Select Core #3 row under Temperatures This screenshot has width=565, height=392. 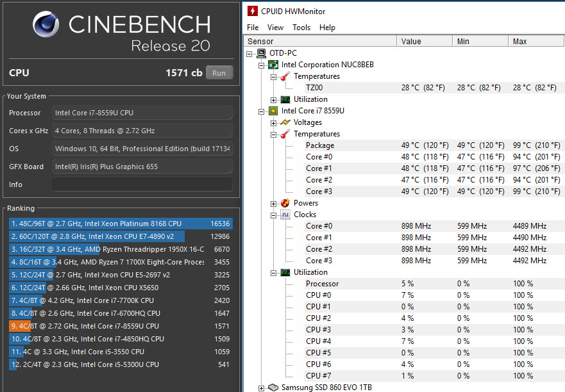pos(434,192)
